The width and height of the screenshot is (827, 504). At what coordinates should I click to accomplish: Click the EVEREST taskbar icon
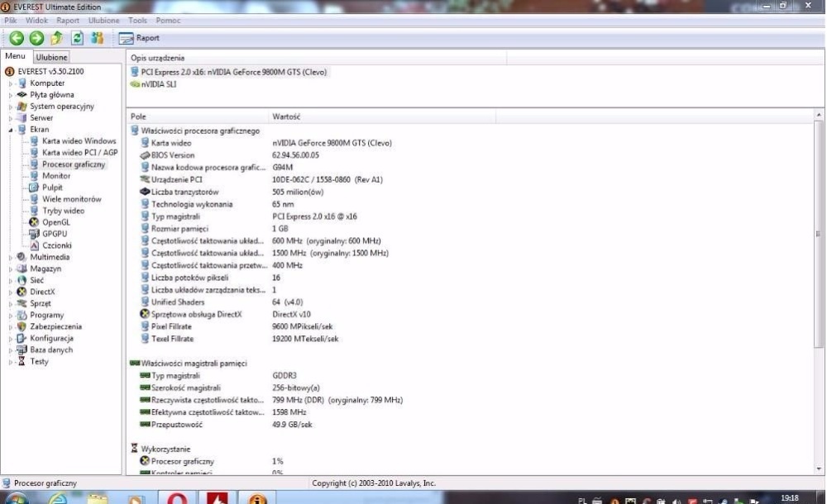click(x=257, y=497)
